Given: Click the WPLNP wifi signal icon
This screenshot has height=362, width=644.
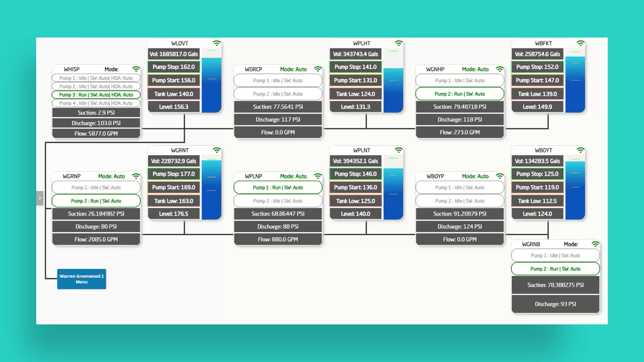Looking at the screenshot, I should 318,176.
